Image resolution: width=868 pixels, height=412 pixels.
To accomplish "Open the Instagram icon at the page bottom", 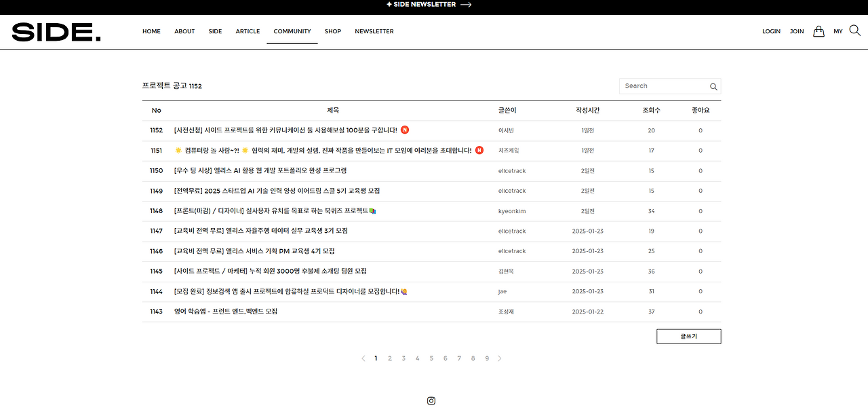I will (x=431, y=400).
